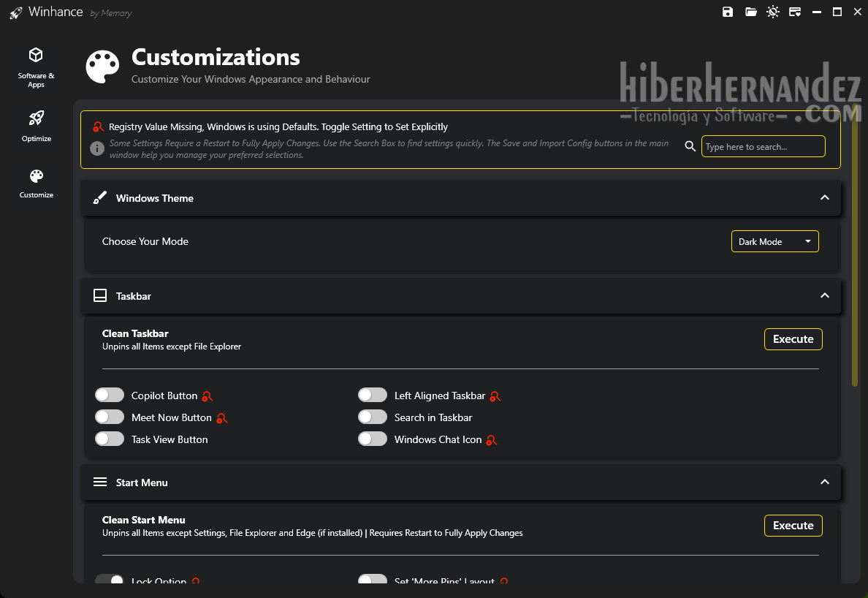This screenshot has width=868, height=598.
Task: Open the Software & Apps section
Action: (36, 68)
